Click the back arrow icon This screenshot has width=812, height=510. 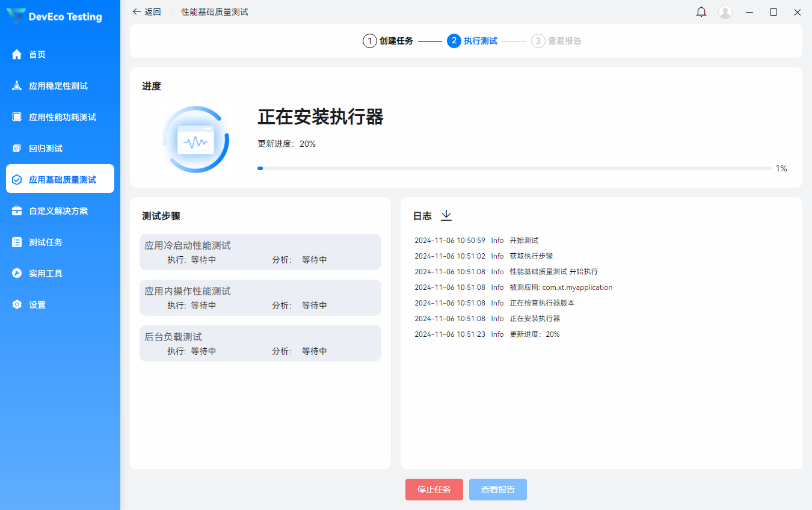(137, 12)
